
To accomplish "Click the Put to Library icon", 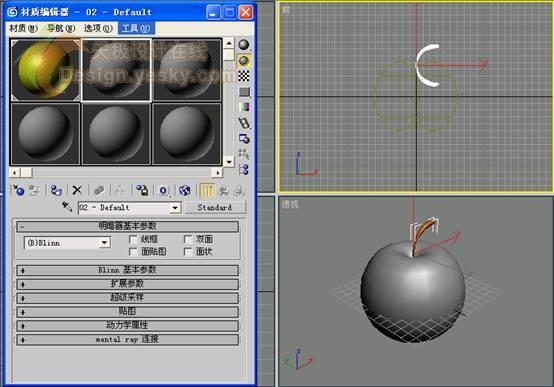I will coord(142,190).
